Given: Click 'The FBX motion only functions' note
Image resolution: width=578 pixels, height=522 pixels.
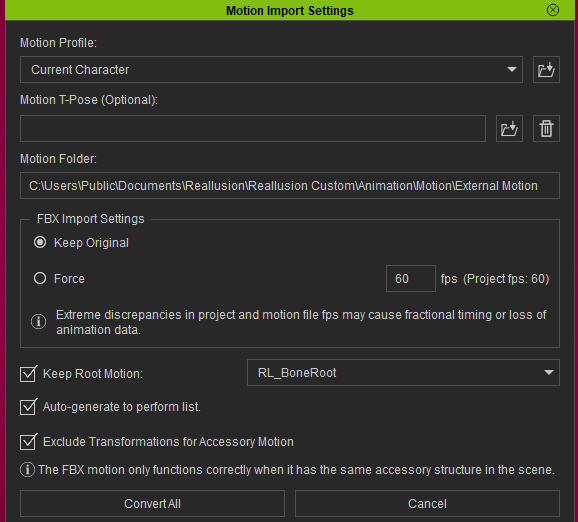Looking at the screenshot, I should click(296, 470).
